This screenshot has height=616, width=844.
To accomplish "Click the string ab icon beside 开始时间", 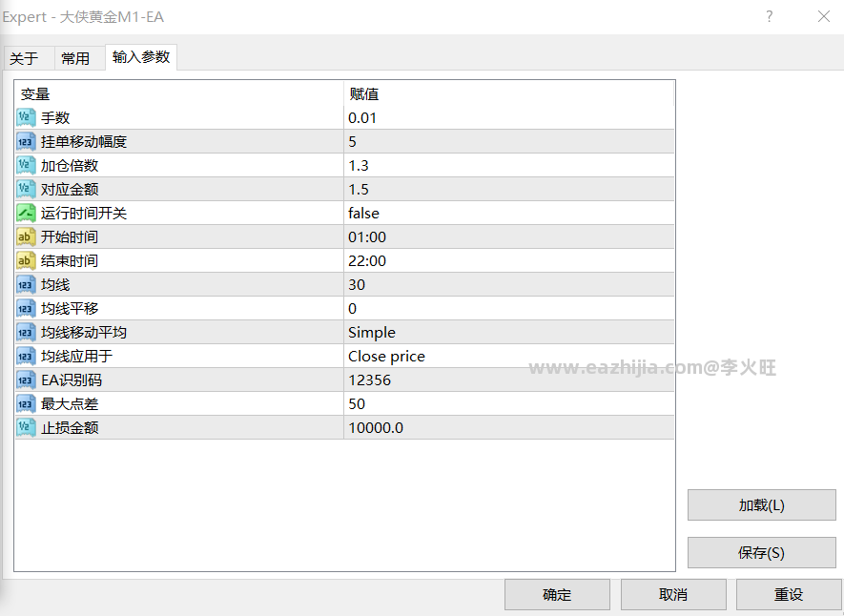I will [x=26, y=236].
